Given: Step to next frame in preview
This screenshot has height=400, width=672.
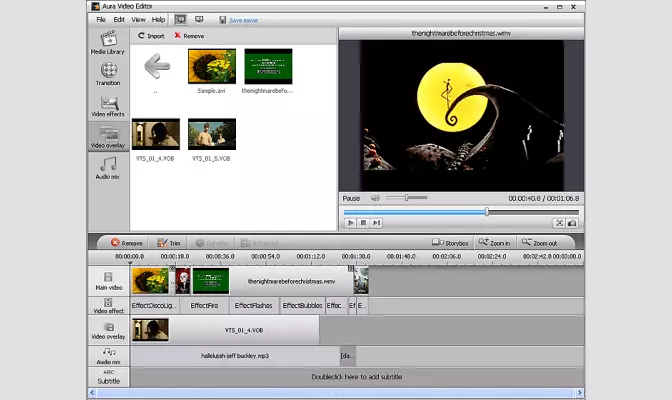Looking at the screenshot, I should [376, 223].
